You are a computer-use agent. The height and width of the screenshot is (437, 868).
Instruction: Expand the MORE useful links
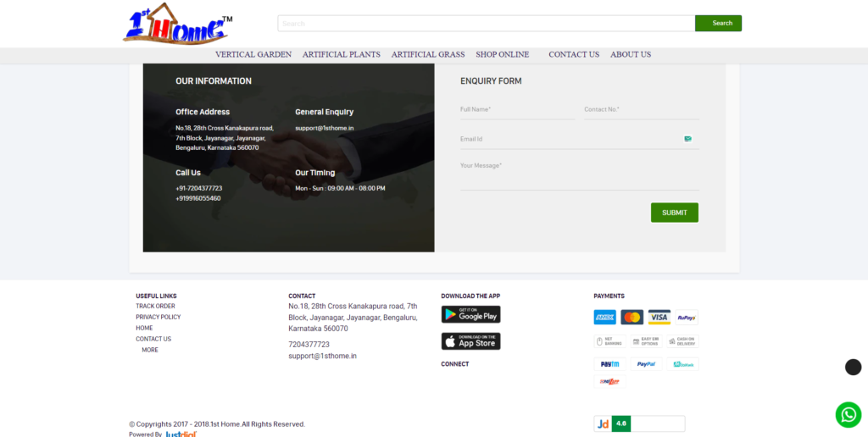pos(150,350)
